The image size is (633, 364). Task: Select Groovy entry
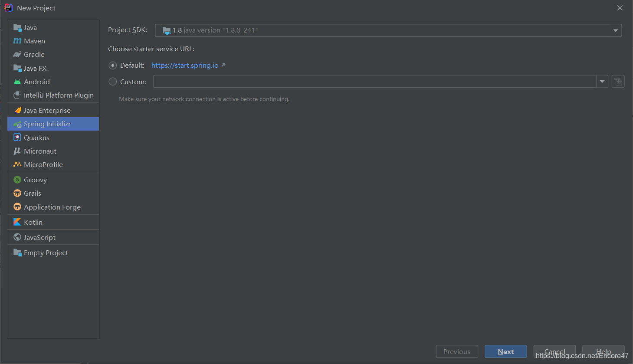53,180
